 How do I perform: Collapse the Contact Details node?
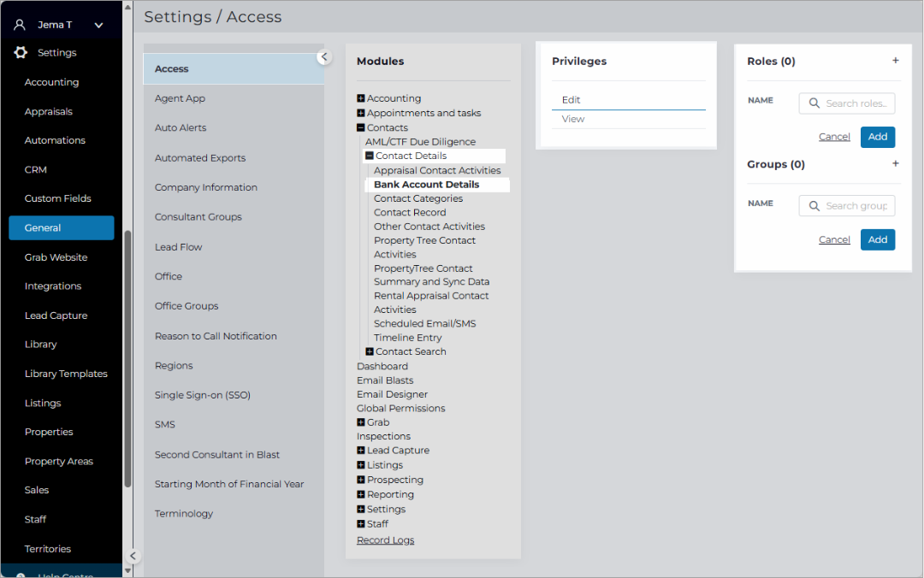click(x=370, y=156)
